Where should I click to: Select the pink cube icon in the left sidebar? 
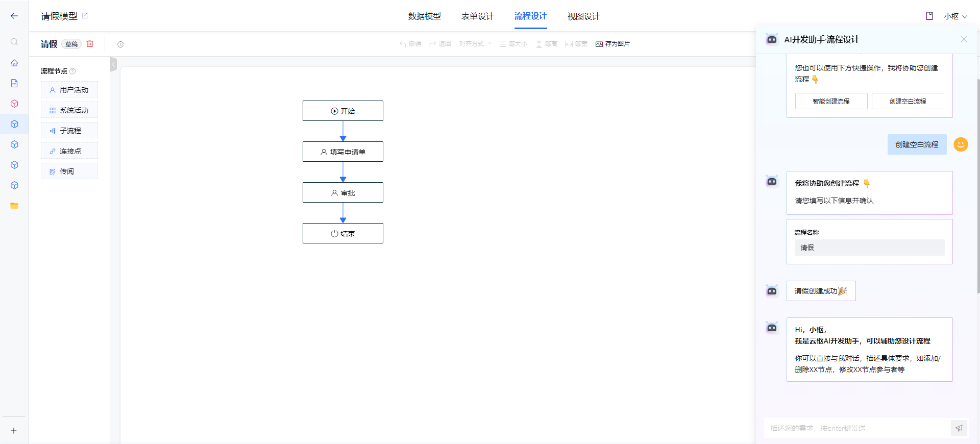14,104
